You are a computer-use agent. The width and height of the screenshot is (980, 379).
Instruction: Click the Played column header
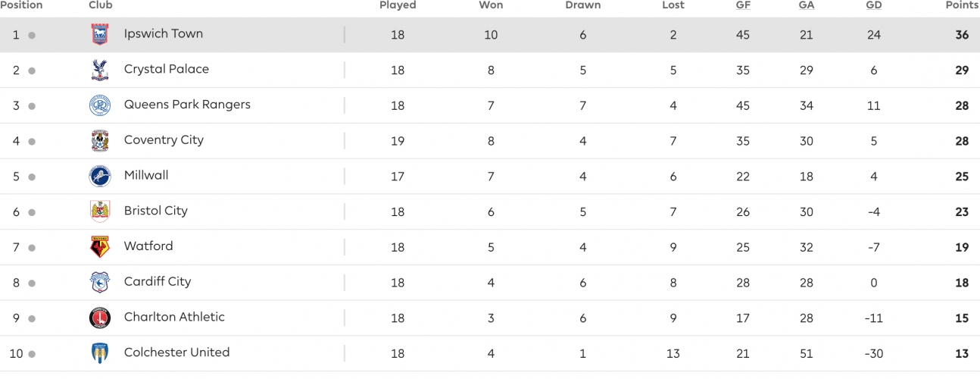coord(398,5)
